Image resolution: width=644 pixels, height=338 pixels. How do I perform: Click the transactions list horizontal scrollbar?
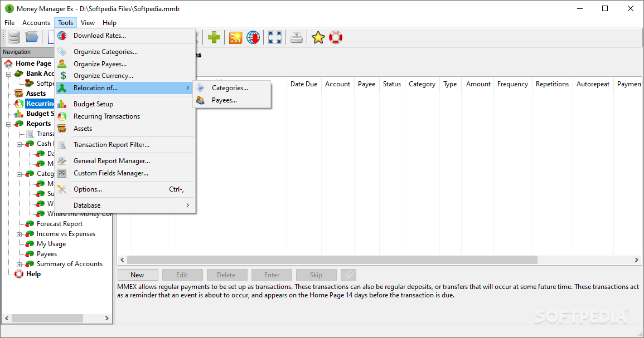(x=332, y=259)
